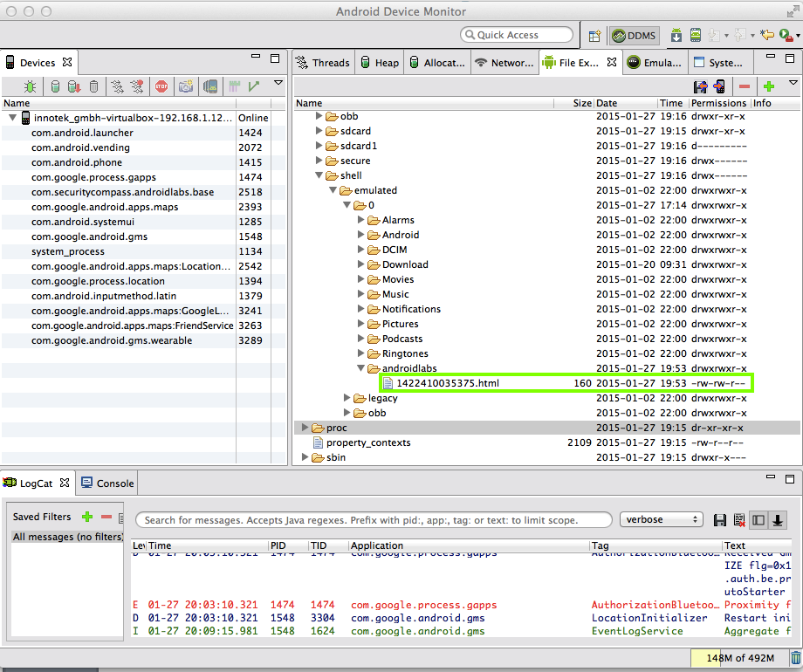Click the LogCat message search field

coord(374,520)
